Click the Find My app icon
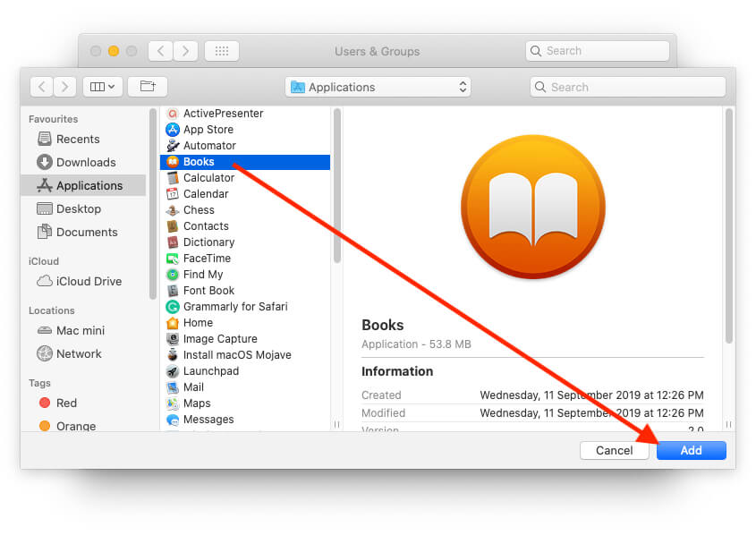 [173, 275]
